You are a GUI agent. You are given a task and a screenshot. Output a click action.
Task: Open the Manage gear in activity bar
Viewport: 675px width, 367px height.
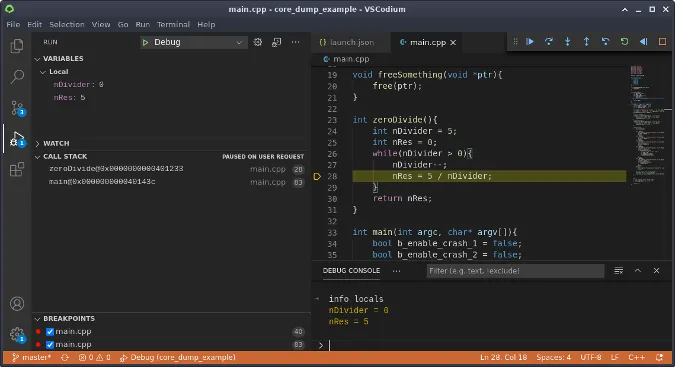click(17, 334)
